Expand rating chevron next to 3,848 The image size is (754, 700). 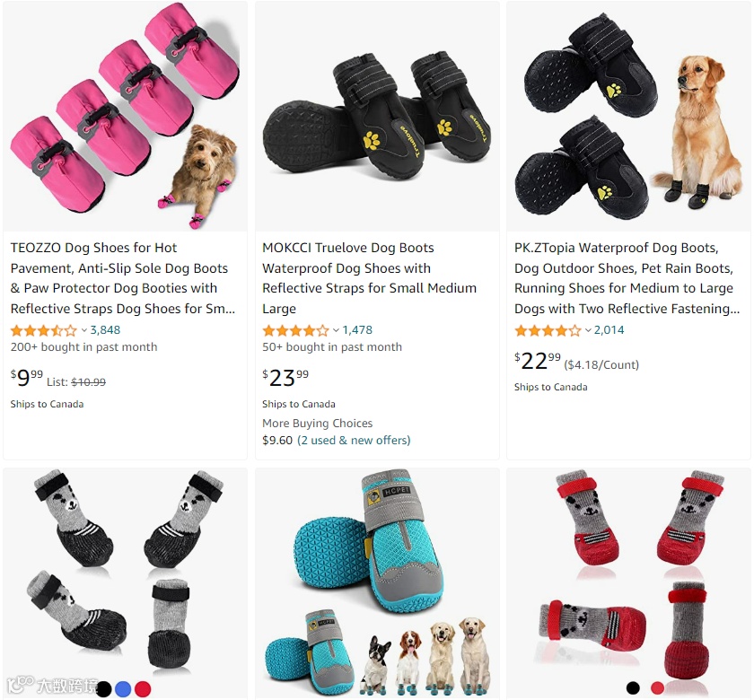(84, 330)
